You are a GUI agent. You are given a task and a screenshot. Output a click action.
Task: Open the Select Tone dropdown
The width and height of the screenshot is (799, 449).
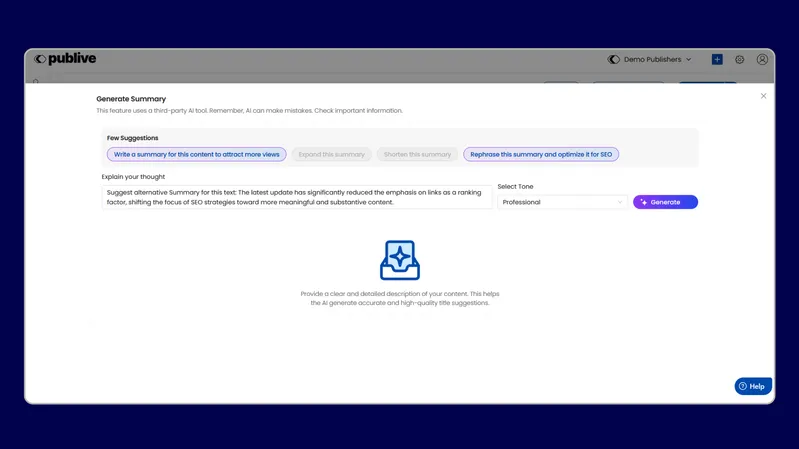point(562,202)
